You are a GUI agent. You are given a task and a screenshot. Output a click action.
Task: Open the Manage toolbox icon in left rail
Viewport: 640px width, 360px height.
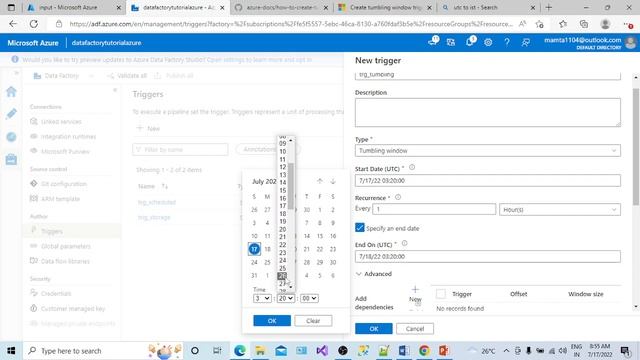coord(11,159)
